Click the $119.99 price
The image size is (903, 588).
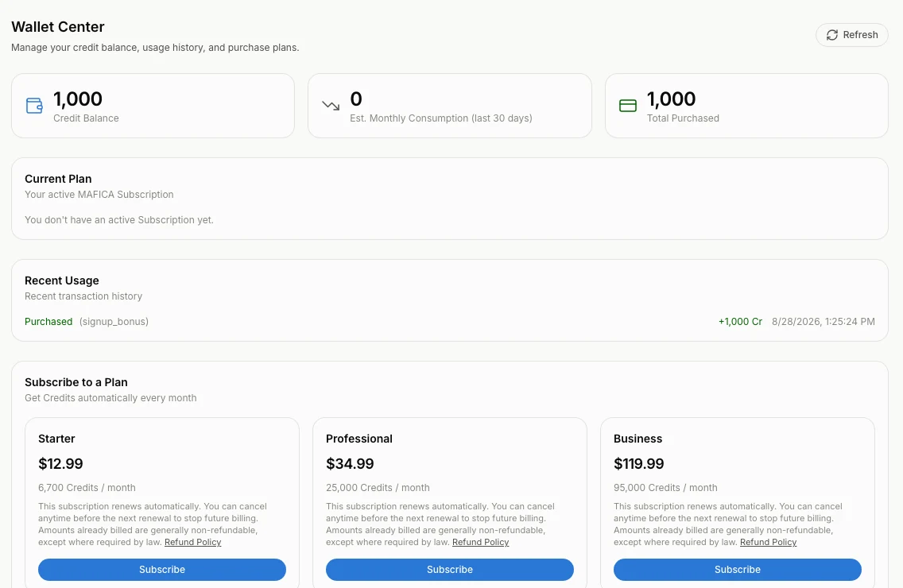click(638, 463)
